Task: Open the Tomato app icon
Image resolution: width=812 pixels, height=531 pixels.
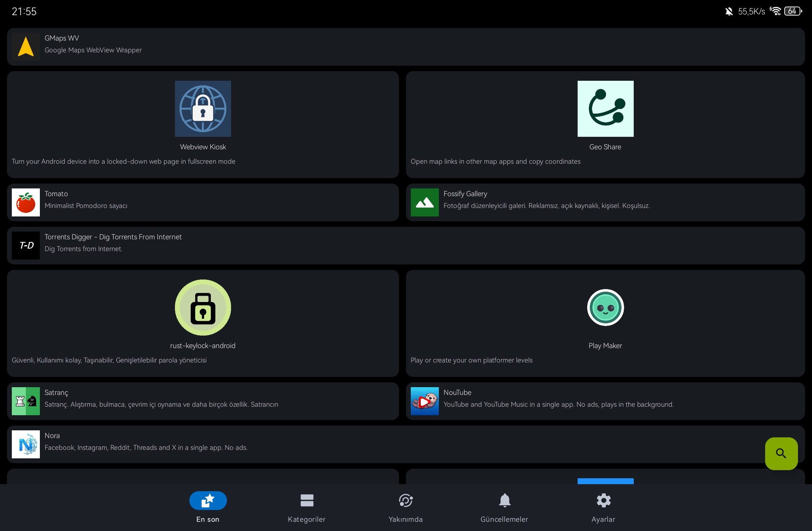Action: [x=26, y=202]
